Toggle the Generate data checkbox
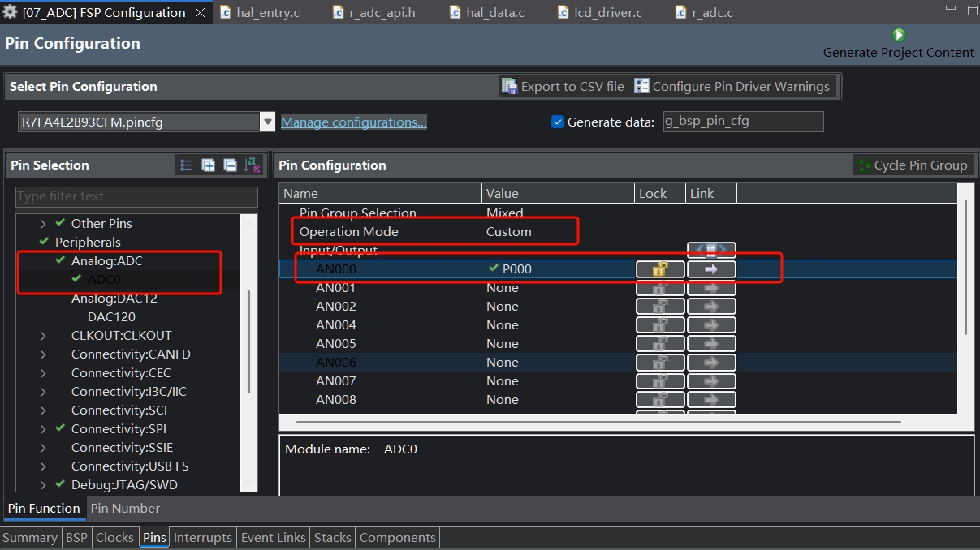980x550 pixels. 558,122
